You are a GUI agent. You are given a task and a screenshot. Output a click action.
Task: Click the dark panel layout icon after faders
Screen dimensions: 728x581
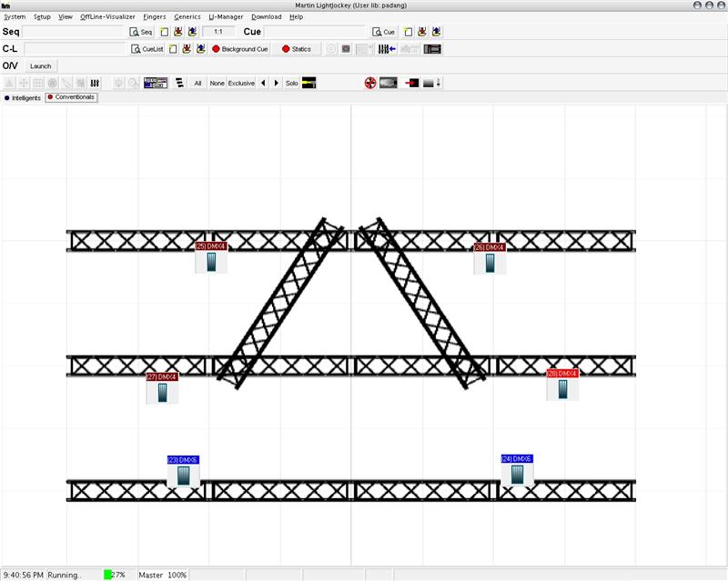tap(432, 49)
